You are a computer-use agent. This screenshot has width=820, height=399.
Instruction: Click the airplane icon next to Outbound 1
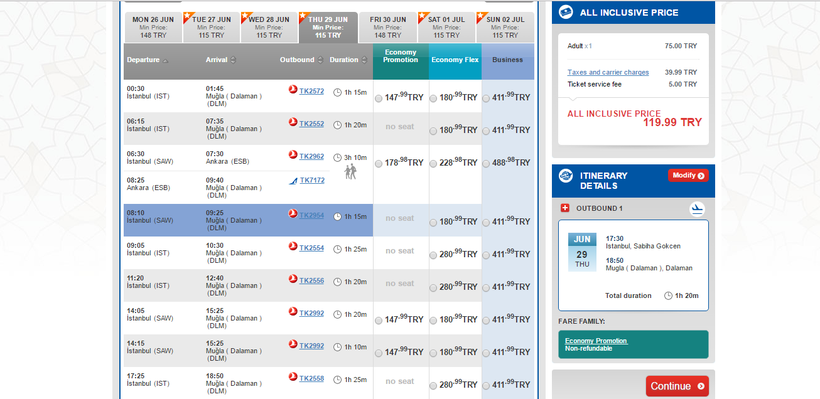(x=697, y=209)
